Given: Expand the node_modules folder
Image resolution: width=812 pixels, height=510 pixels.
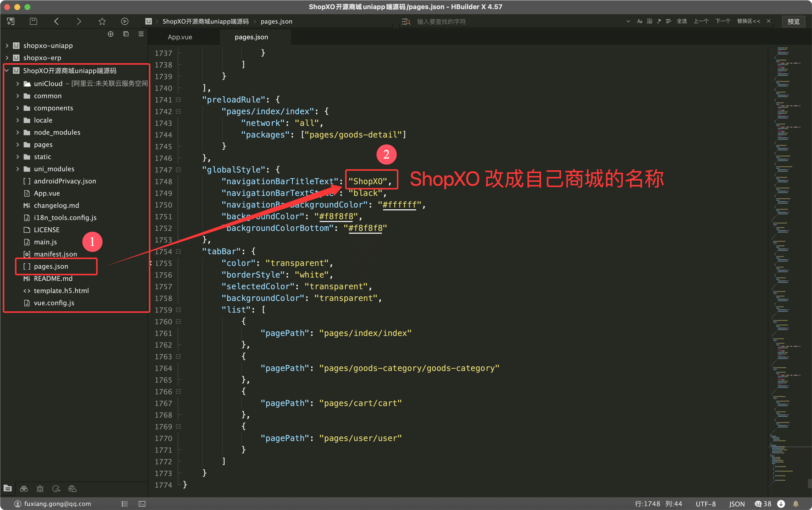Looking at the screenshot, I should point(18,132).
